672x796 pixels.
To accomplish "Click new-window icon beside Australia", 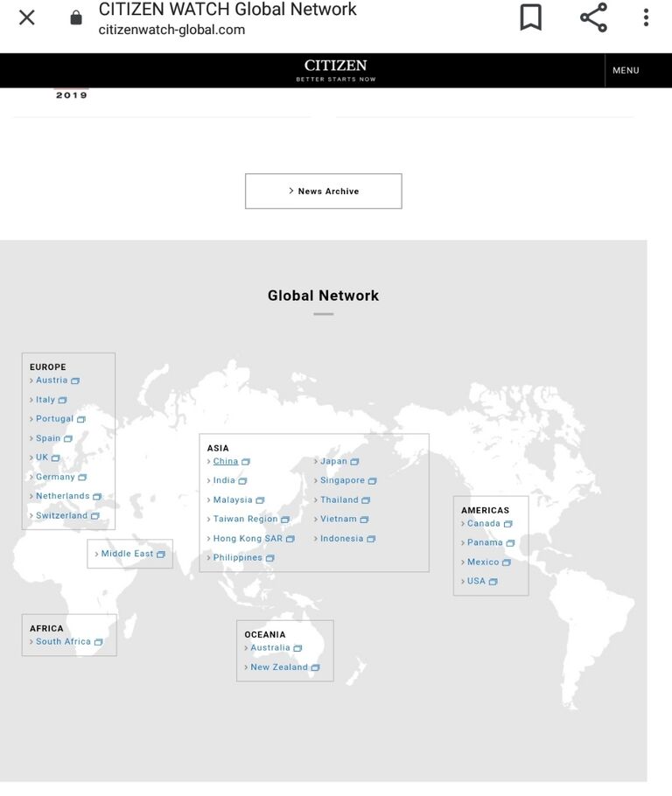I will [297, 648].
